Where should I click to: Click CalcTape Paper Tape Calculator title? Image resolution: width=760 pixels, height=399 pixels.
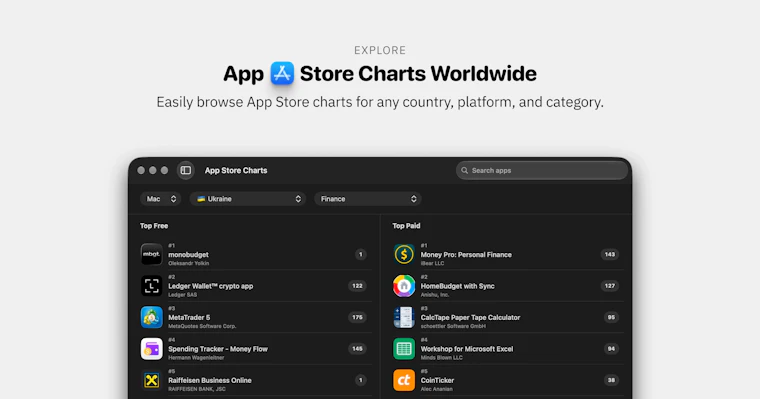pos(470,318)
